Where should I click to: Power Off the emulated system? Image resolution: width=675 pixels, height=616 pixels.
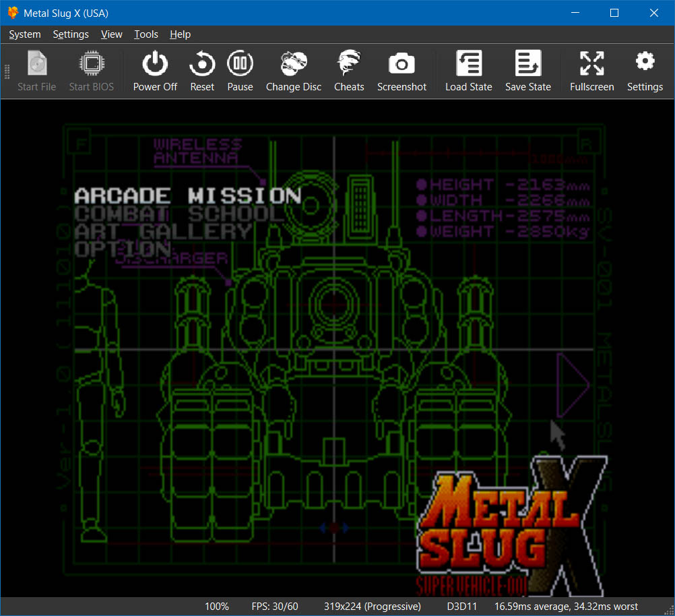[x=155, y=71]
